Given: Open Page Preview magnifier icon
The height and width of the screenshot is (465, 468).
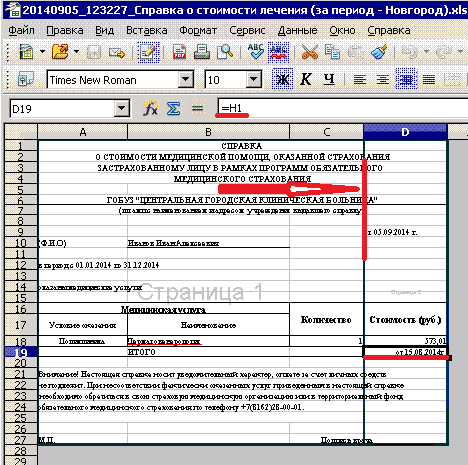Looking at the screenshot, I should [x=225, y=52].
